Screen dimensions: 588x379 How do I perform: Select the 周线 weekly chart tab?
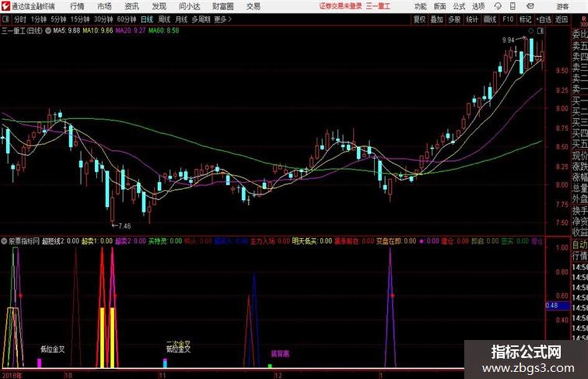tap(164, 19)
